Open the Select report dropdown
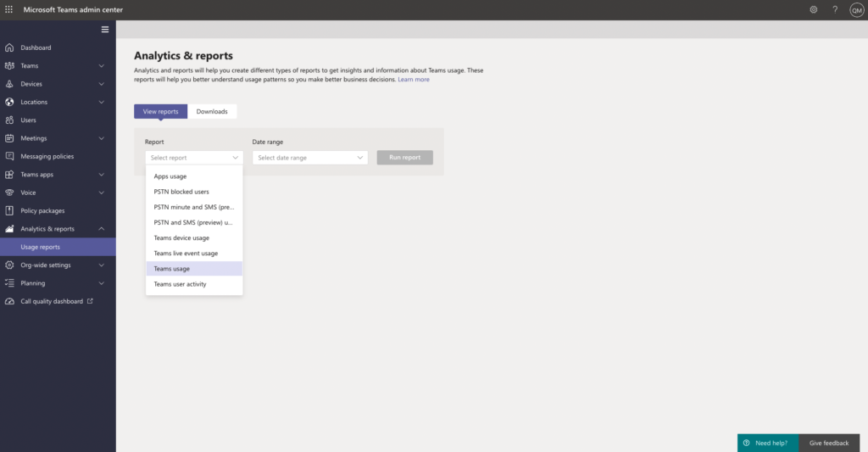Viewport: 868px width, 452px height. tap(194, 158)
